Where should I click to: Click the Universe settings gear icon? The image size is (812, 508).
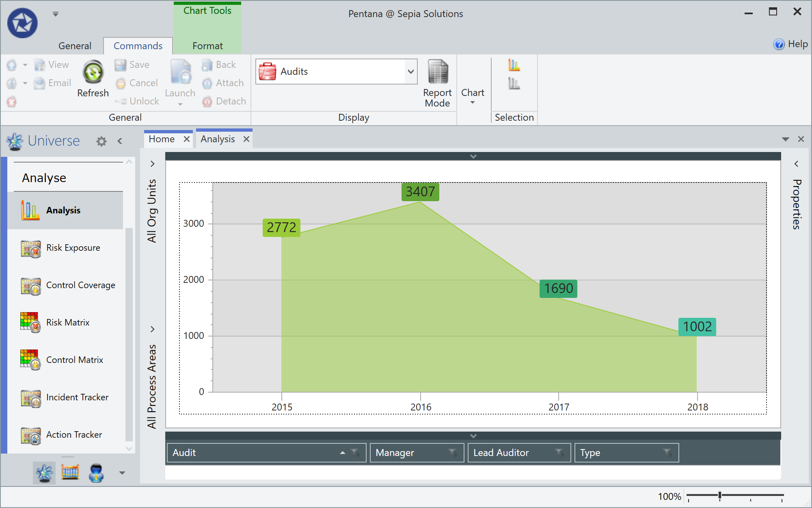[x=101, y=141]
